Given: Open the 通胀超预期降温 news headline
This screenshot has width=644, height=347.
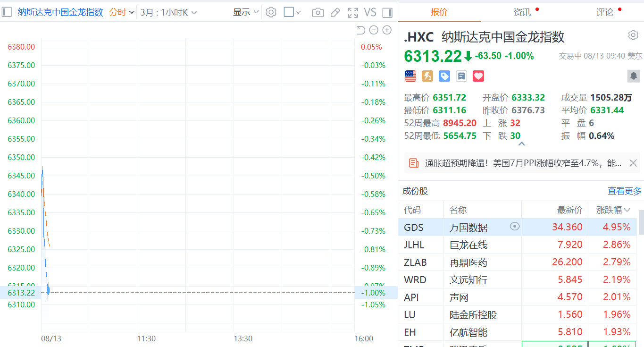Looking at the screenshot, I should point(523,163).
